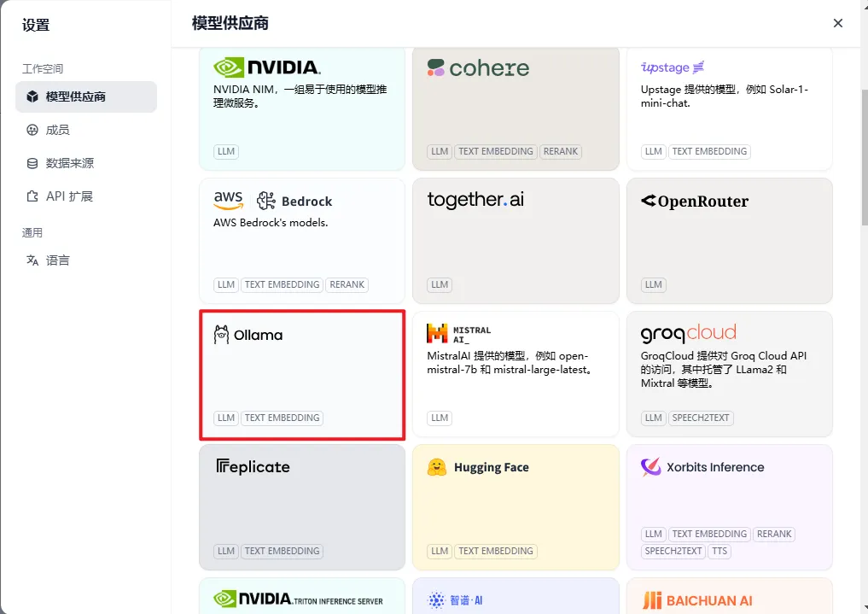Open the API 扩展 settings page
The width and height of the screenshot is (868, 614).
tap(68, 196)
